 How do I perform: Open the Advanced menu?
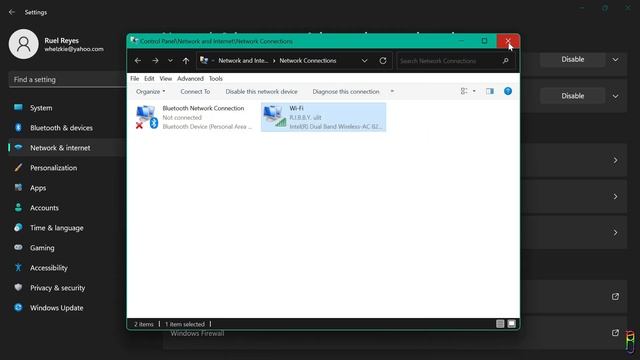pos(190,78)
